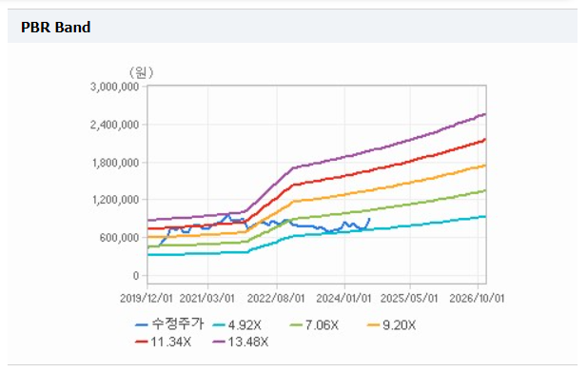Image resolution: width=588 pixels, height=372 pixels.
Task: Toggle the 4.92X legend entry
Action: click(x=237, y=325)
